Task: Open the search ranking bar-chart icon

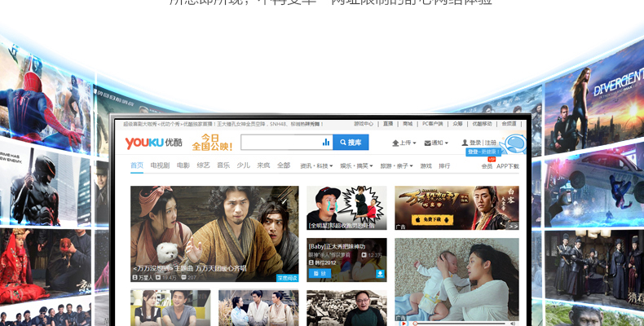Action: (x=326, y=142)
